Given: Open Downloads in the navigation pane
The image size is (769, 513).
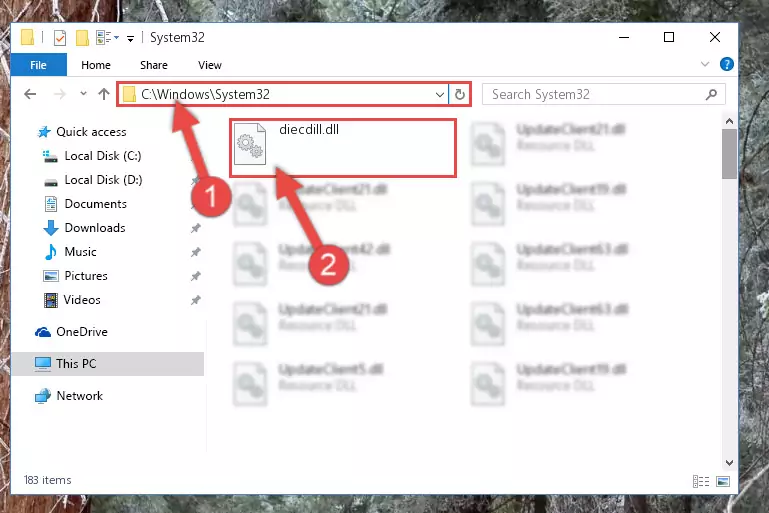Looking at the screenshot, I should [x=95, y=228].
